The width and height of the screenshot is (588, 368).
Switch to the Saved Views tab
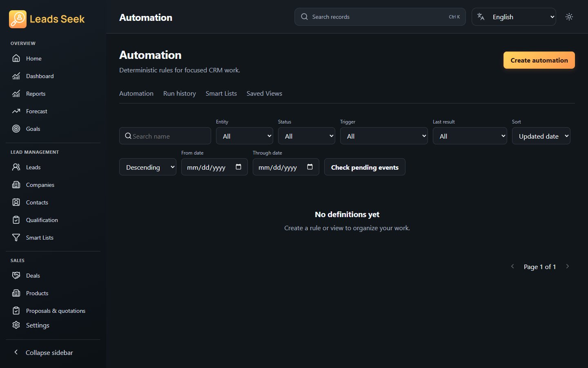pos(264,94)
